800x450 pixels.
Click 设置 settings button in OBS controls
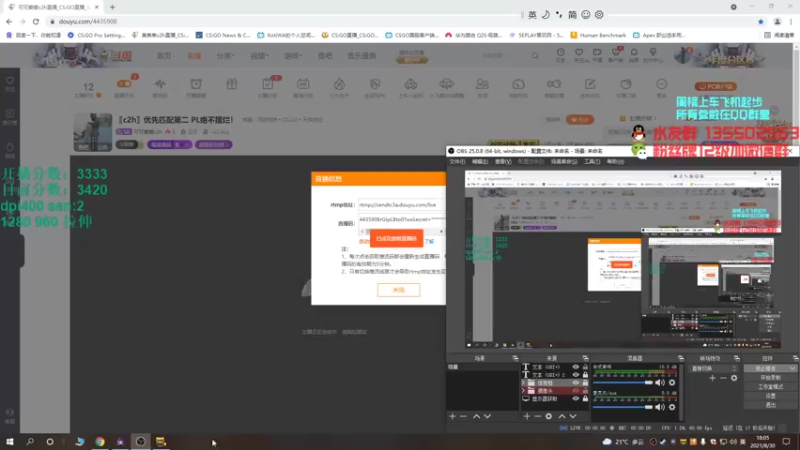(x=770, y=395)
